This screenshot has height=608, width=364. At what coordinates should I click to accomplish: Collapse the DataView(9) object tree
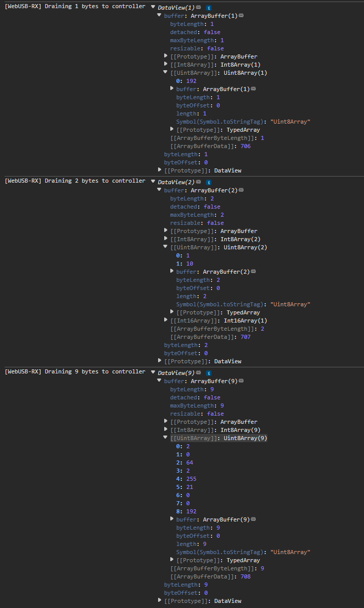[153, 373]
